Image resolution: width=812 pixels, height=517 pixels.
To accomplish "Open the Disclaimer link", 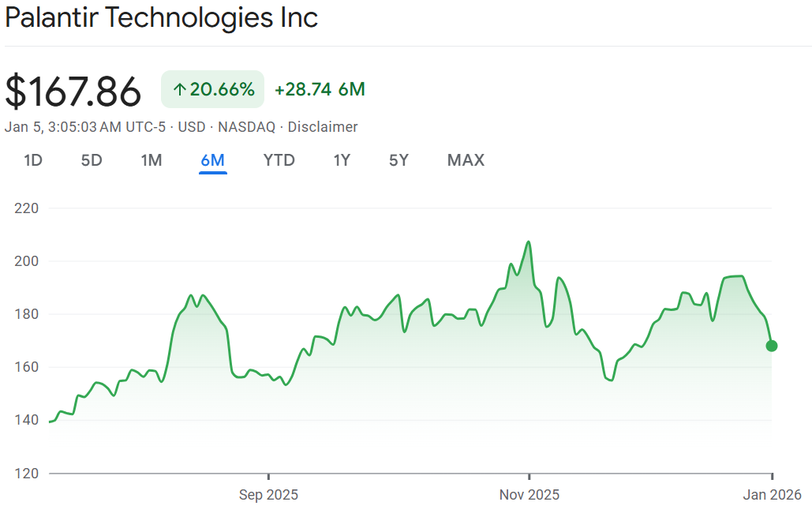I will (322, 127).
